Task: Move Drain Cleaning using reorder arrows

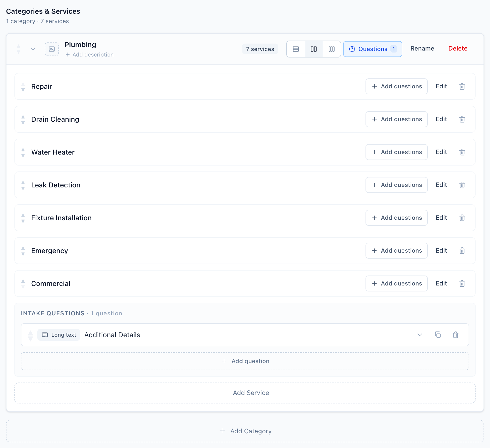Action: point(23,119)
